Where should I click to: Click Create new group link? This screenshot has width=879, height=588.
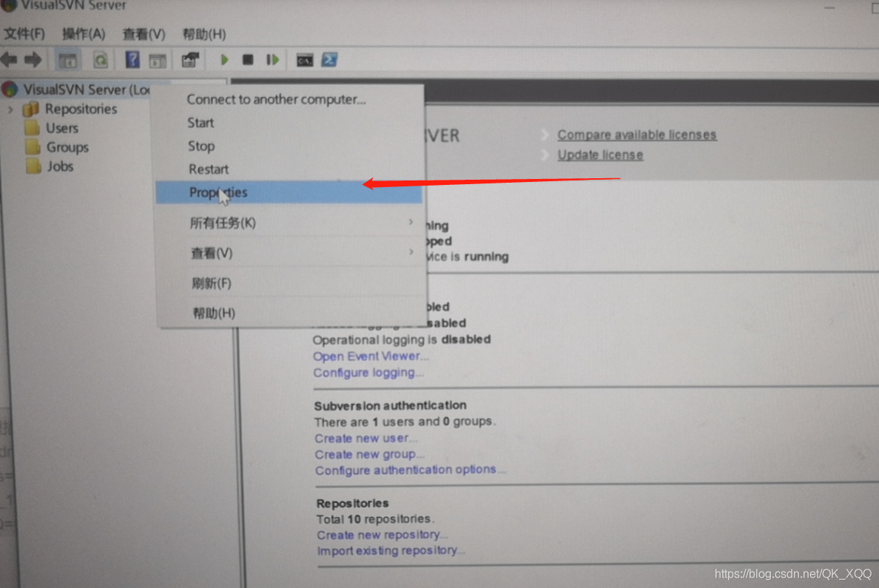click(x=369, y=455)
